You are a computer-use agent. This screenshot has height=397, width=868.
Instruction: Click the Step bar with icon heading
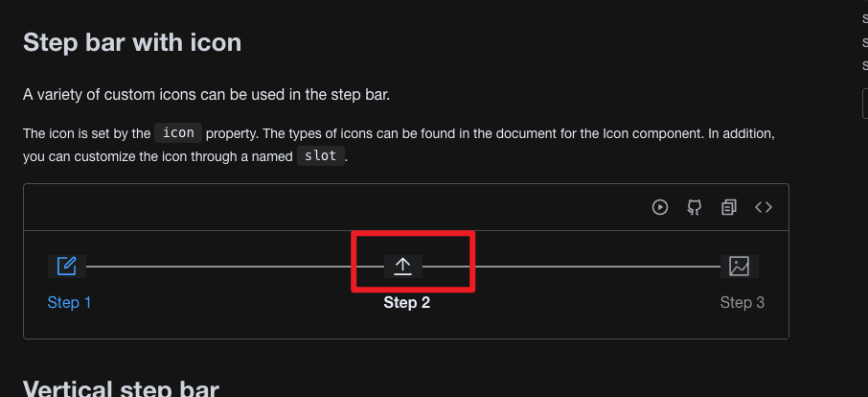pos(132,42)
